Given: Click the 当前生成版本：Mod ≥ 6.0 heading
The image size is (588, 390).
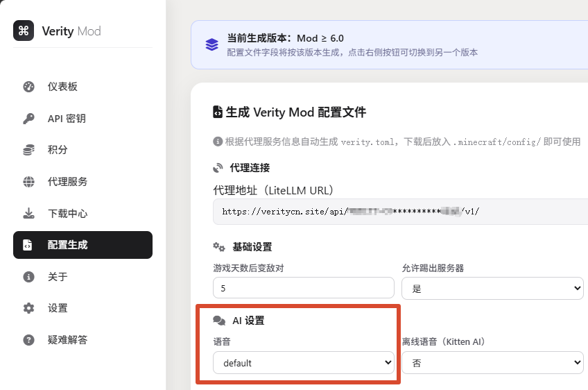Looking at the screenshot, I should tap(286, 38).
